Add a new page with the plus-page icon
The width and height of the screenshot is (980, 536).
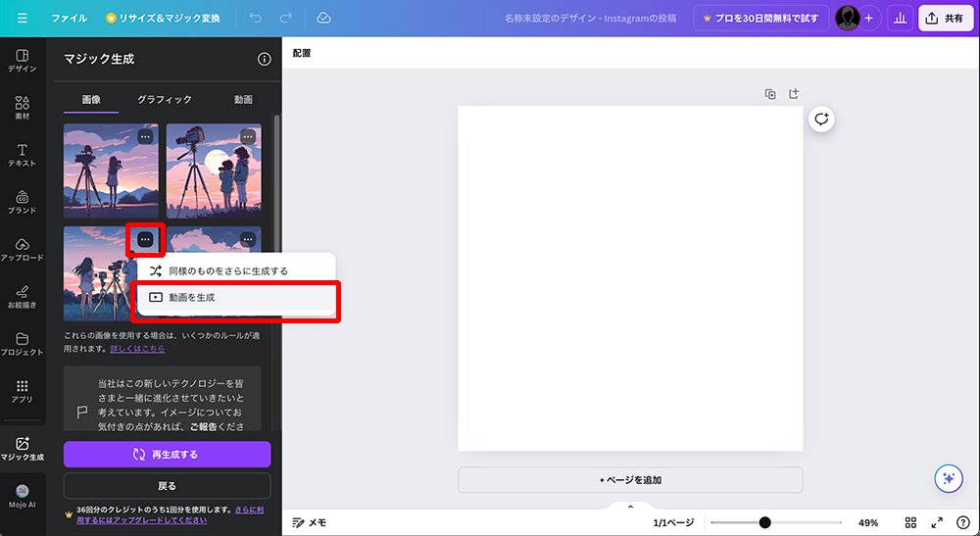tap(794, 94)
